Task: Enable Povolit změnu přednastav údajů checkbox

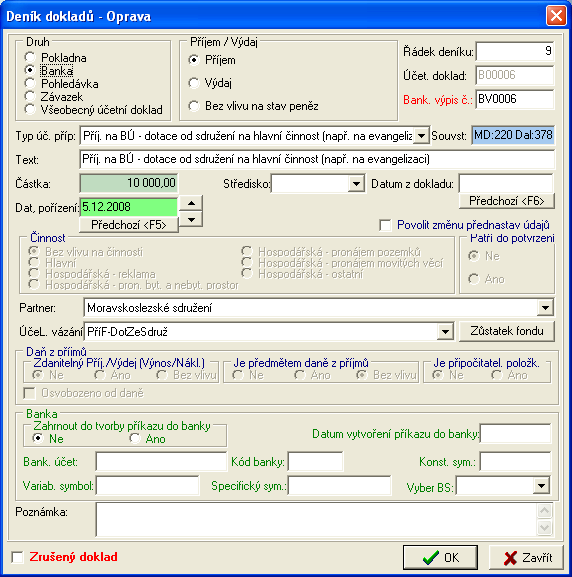Action: pos(385,225)
